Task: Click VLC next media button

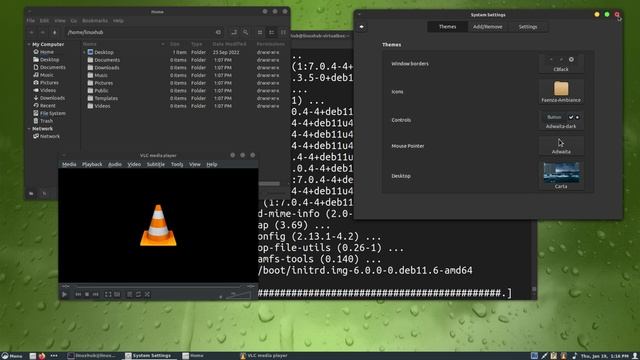Action: (x=96, y=294)
